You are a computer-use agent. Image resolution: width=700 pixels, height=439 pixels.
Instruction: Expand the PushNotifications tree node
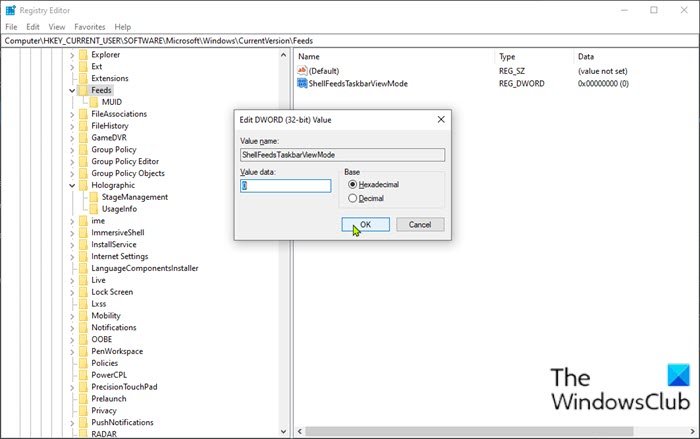point(72,423)
